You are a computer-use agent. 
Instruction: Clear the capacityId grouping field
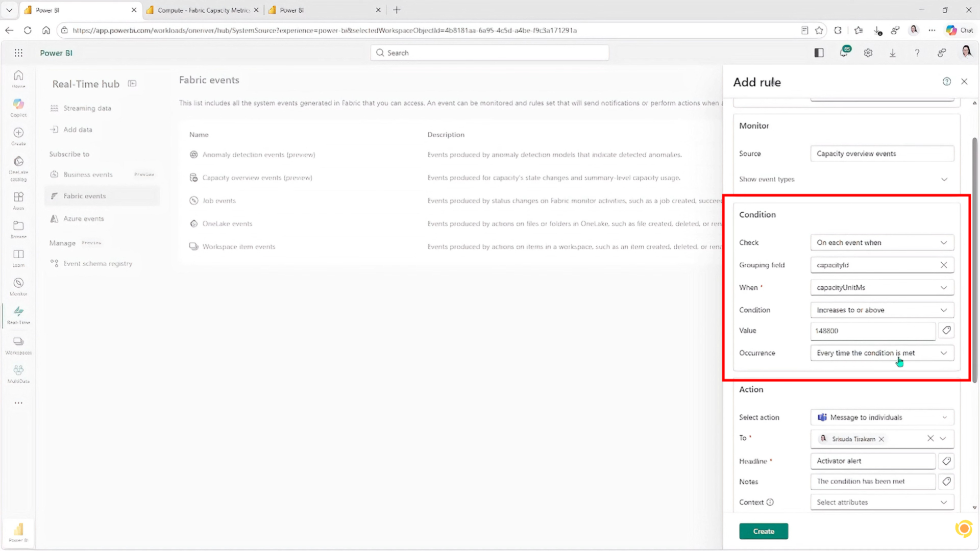tap(944, 265)
